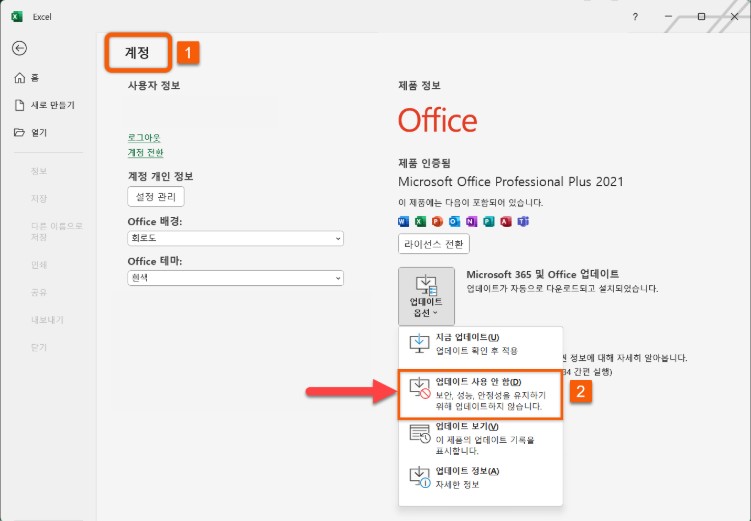Click the Outlook app icon
Viewport: 751px width, 521px height.
point(454,221)
